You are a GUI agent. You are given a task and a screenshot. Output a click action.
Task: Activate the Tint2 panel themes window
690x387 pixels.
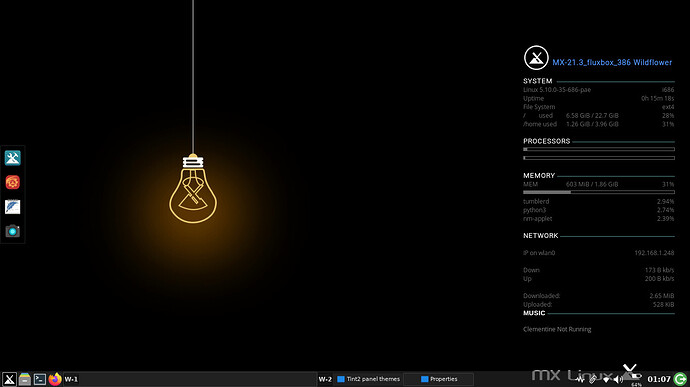point(369,379)
